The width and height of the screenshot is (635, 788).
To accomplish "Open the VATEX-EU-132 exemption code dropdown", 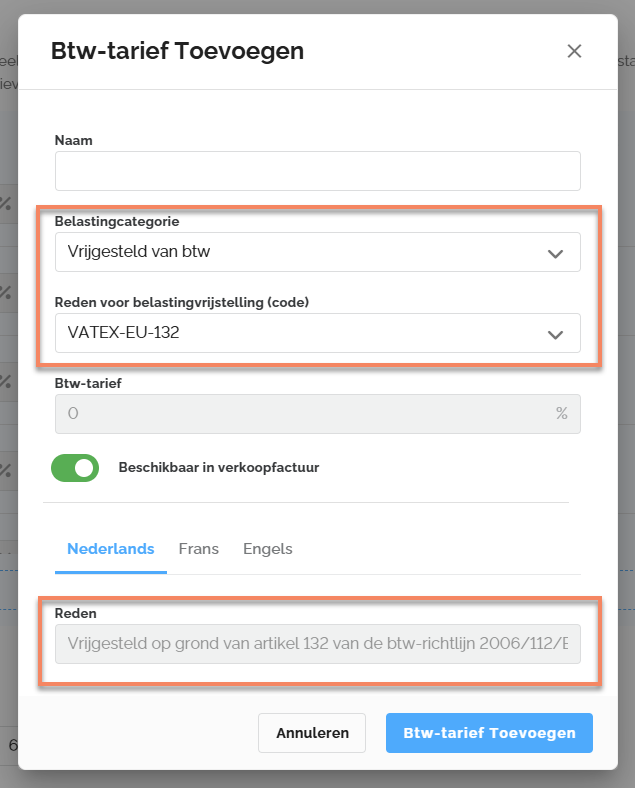I will coord(318,333).
